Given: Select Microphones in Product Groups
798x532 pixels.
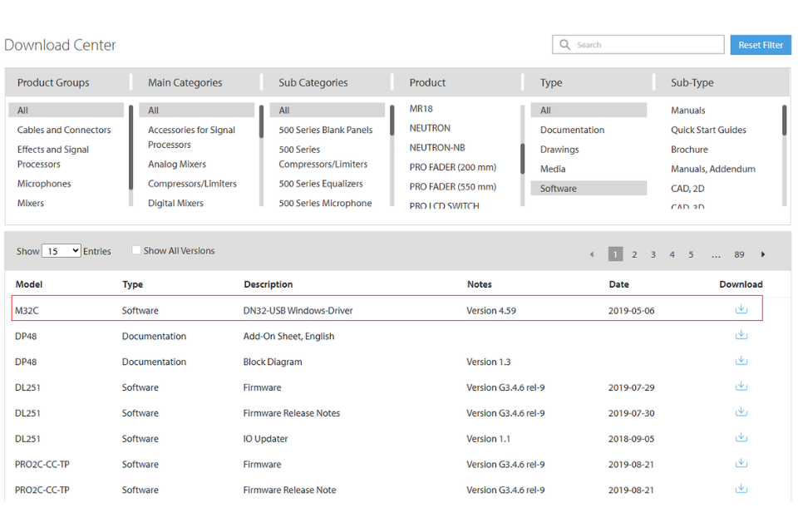Looking at the screenshot, I should click(x=44, y=184).
